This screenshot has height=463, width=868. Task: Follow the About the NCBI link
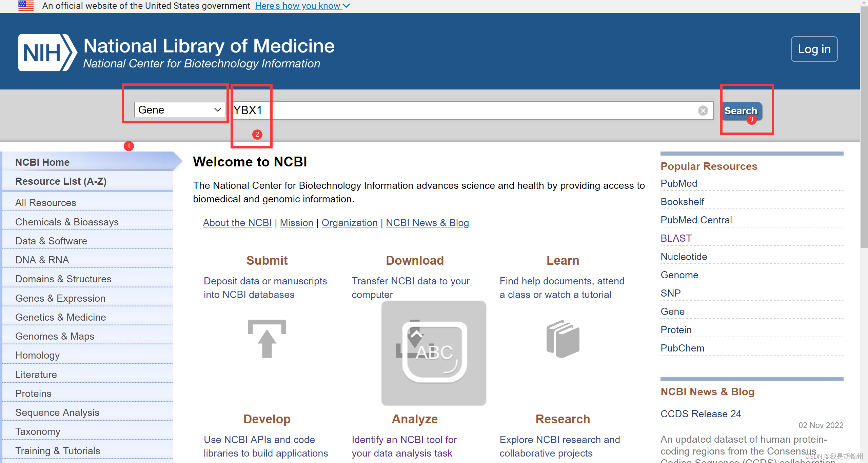[237, 223]
